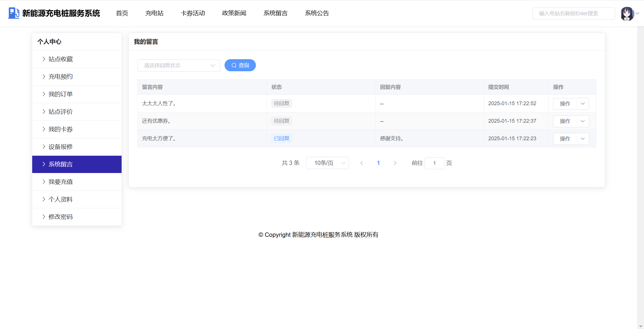The height and width of the screenshot is (329, 644).
Task: Open 设备报修 sidebar item
Action: pos(60,147)
